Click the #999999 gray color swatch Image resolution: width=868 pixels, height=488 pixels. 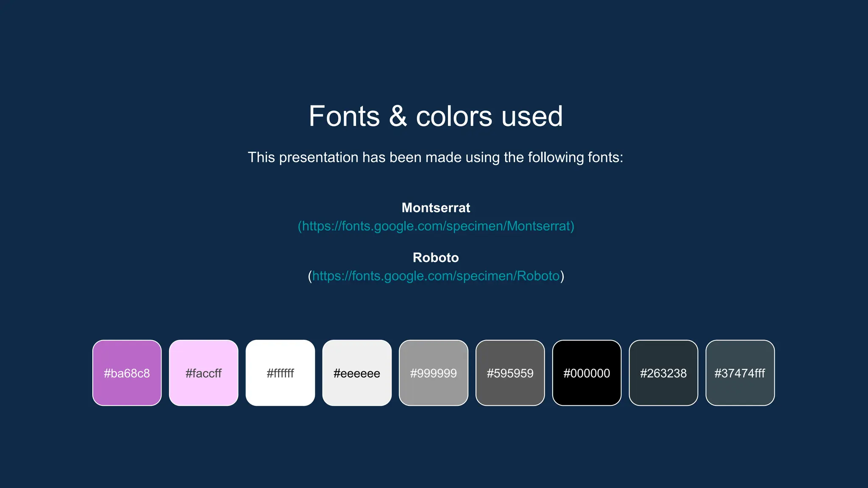pos(434,373)
